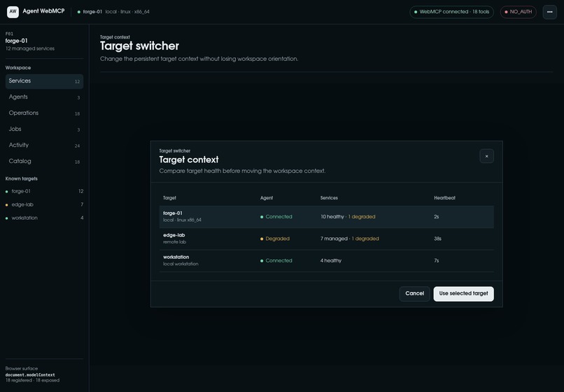This screenshot has height=392, width=564.
Task: Click Connected status in workstation row
Action: coord(276,260)
